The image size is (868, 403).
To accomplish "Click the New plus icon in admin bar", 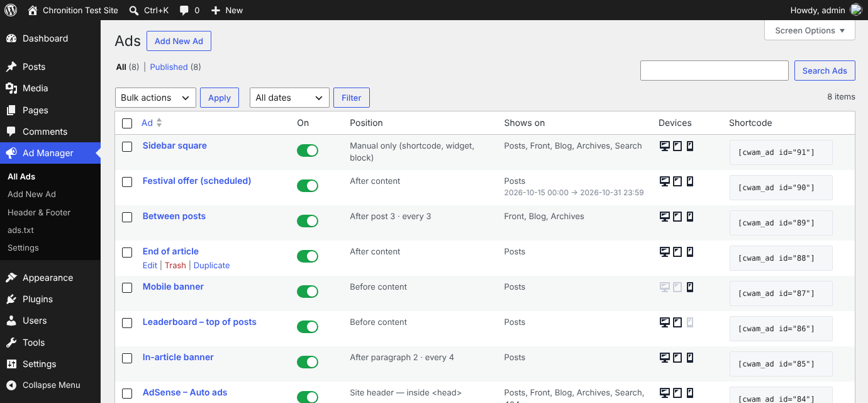I will (x=216, y=10).
